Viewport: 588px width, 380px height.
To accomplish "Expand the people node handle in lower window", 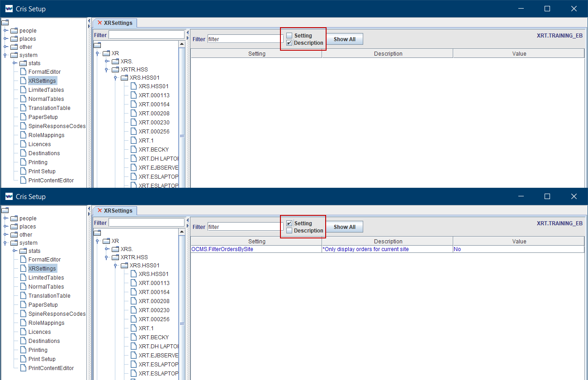I will click(x=6, y=218).
